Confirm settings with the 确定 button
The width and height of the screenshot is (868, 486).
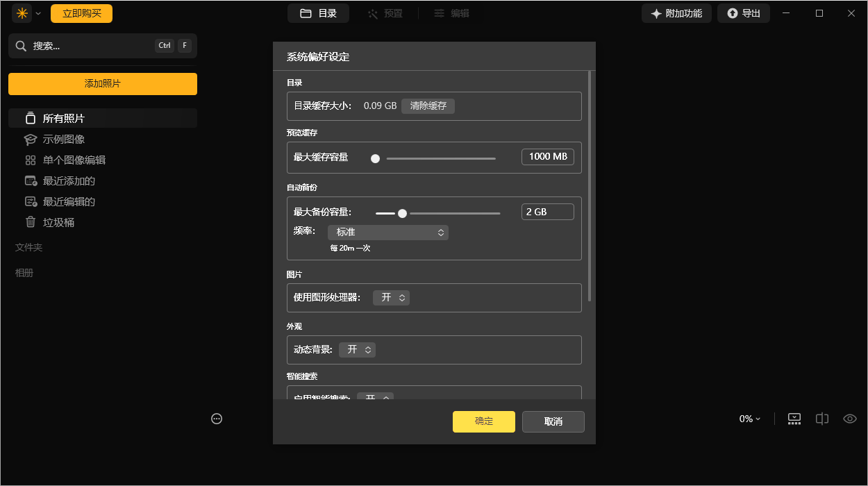coord(483,421)
